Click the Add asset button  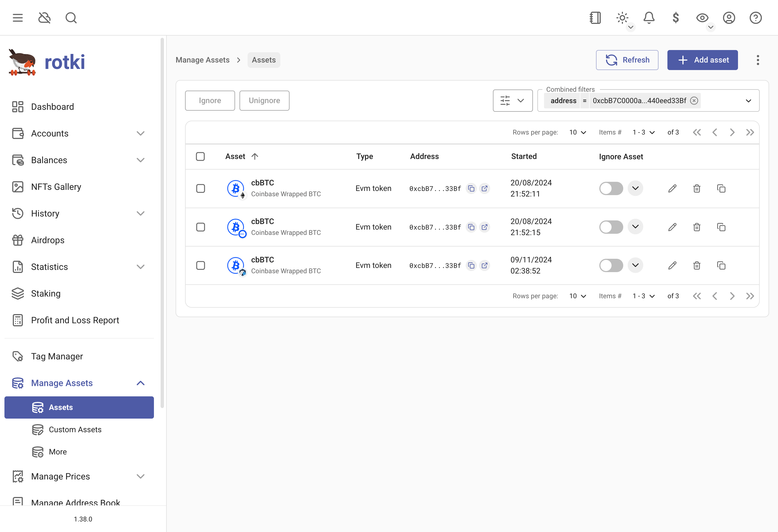click(x=702, y=60)
